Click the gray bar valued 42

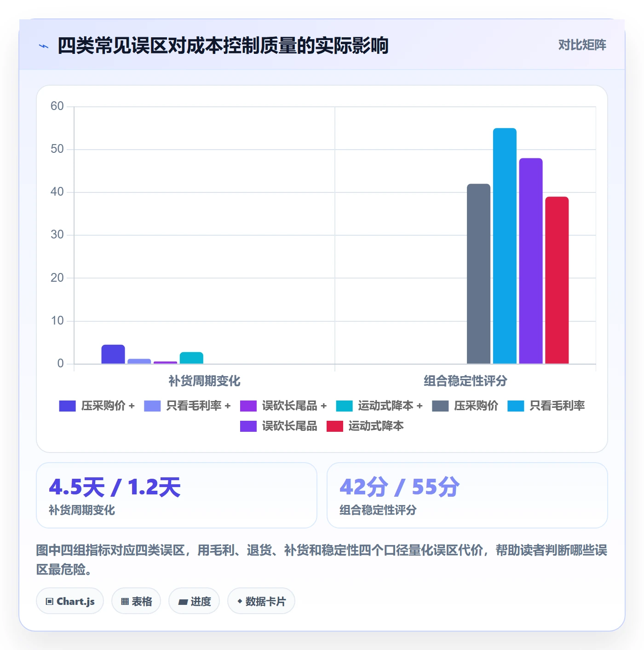click(x=478, y=274)
